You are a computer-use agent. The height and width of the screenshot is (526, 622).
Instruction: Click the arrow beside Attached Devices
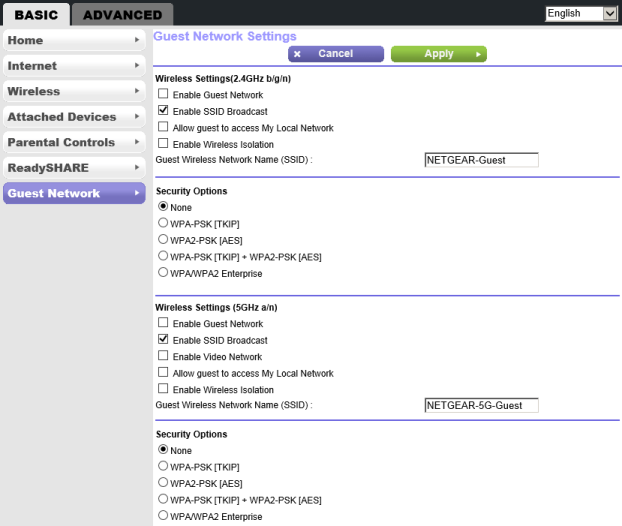(137, 116)
